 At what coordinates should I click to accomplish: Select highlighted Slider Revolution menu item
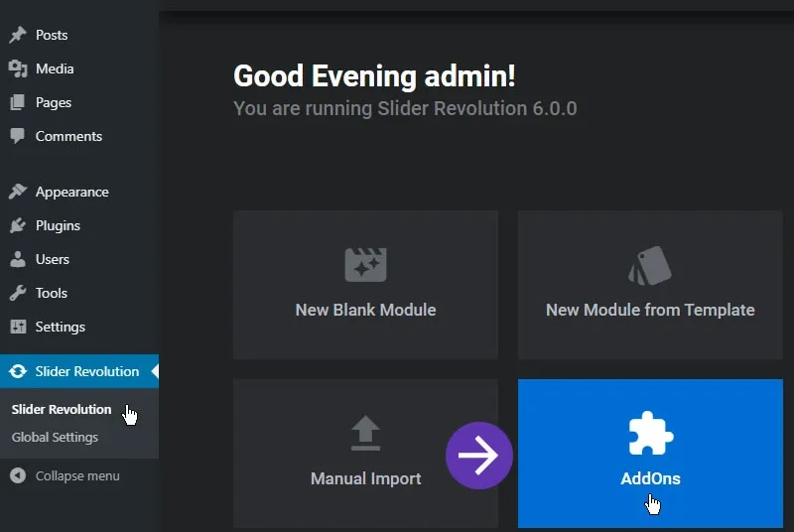pos(79,371)
